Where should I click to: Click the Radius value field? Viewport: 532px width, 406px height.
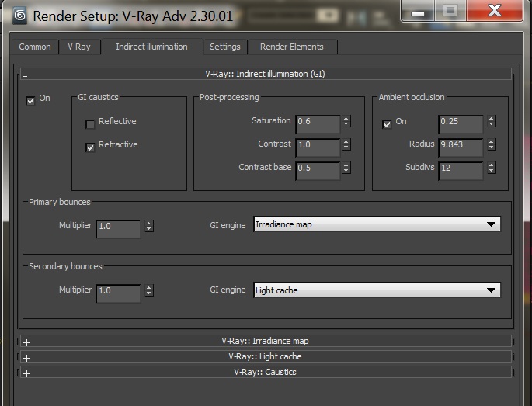point(461,147)
